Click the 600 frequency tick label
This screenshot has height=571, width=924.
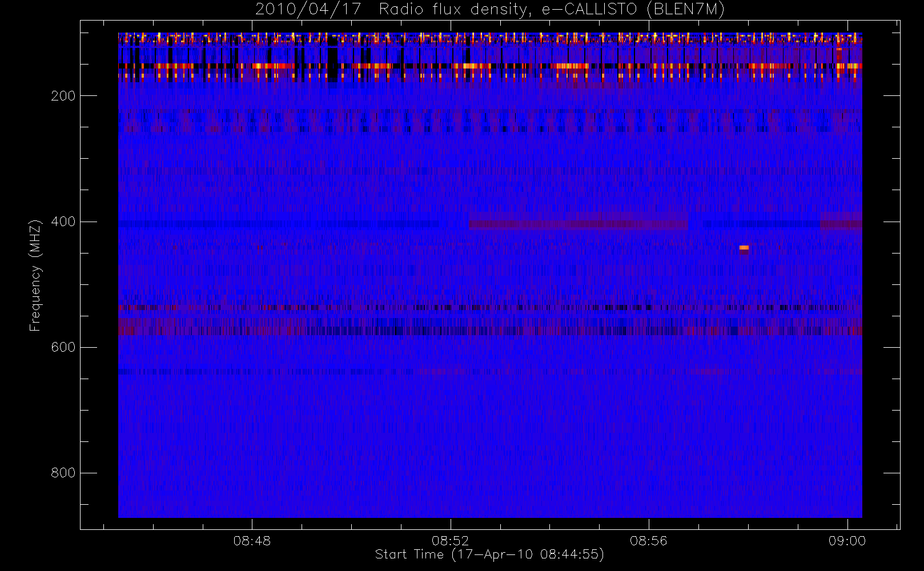tap(63, 347)
